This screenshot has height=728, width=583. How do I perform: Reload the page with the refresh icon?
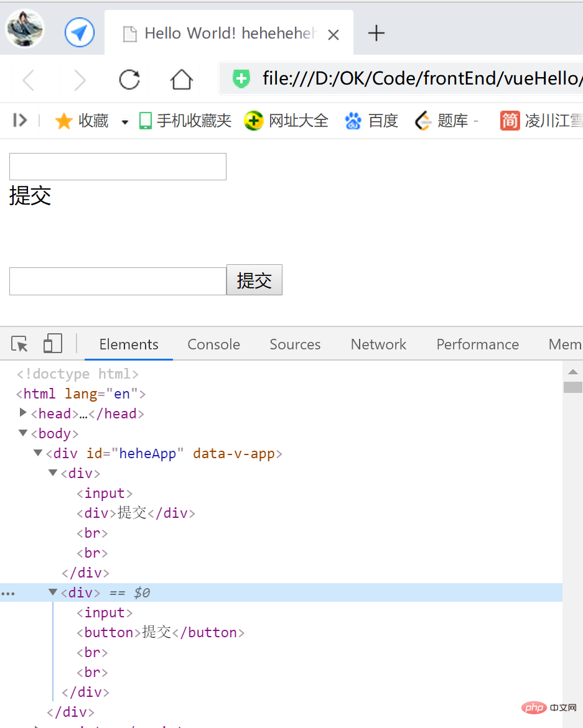(129, 80)
